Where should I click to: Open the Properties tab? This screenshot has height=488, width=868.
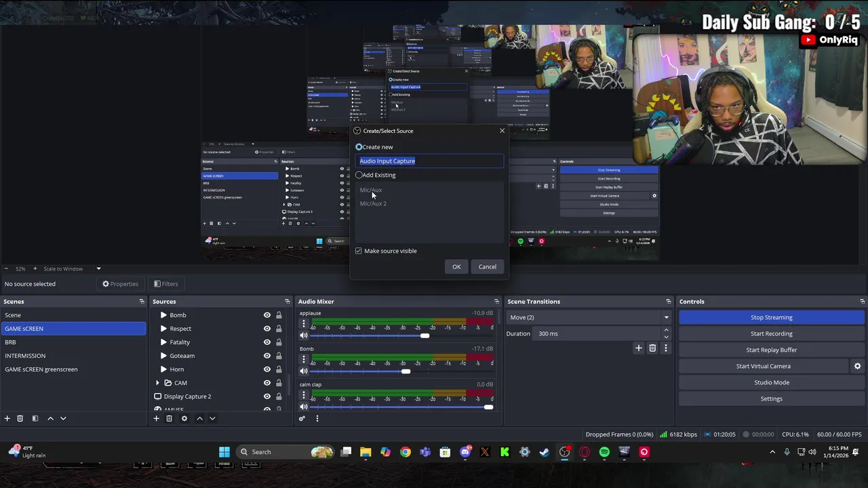(120, 284)
